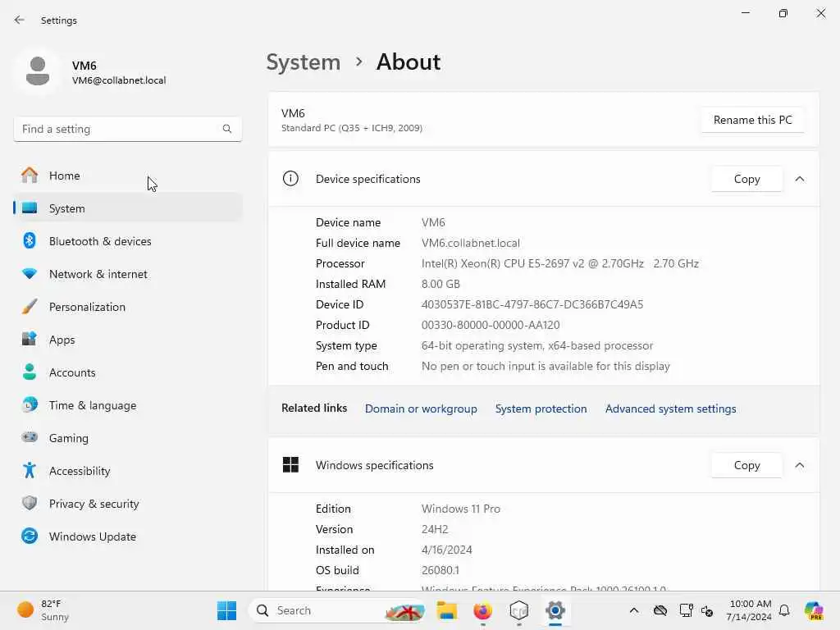This screenshot has width=840, height=630.
Task: Click the Windows Update refresh icon
Action: pyautogui.click(x=30, y=536)
